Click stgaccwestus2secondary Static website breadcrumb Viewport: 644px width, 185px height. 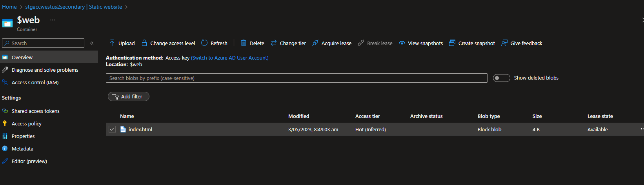pos(74,7)
